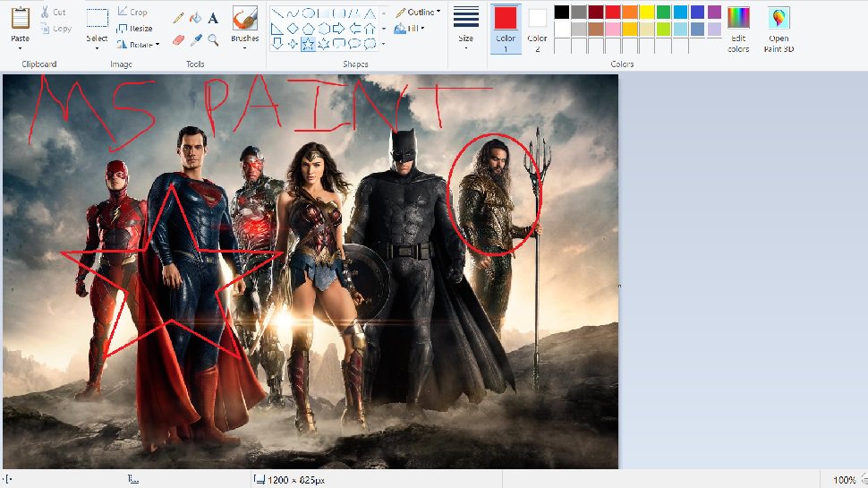This screenshot has width=868, height=488.
Task: Select the Eraser tool
Action: point(178,39)
